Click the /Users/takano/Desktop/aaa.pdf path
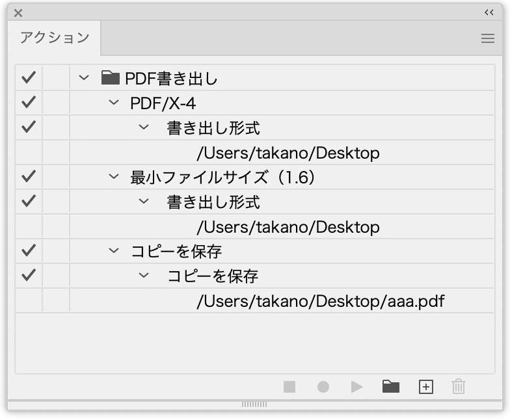Image resolution: width=510 pixels, height=420 pixels. point(321,302)
